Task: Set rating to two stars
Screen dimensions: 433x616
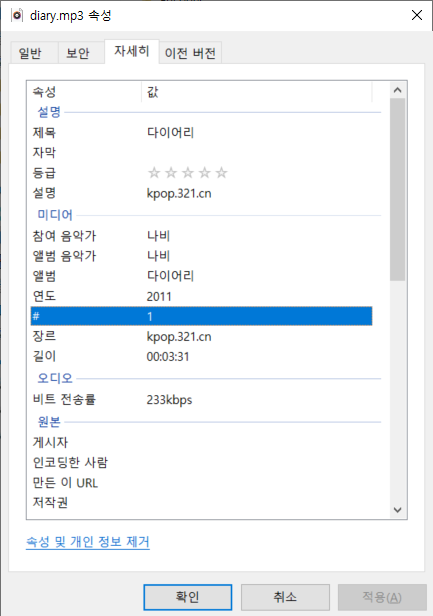Action: (x=171, y=172)
